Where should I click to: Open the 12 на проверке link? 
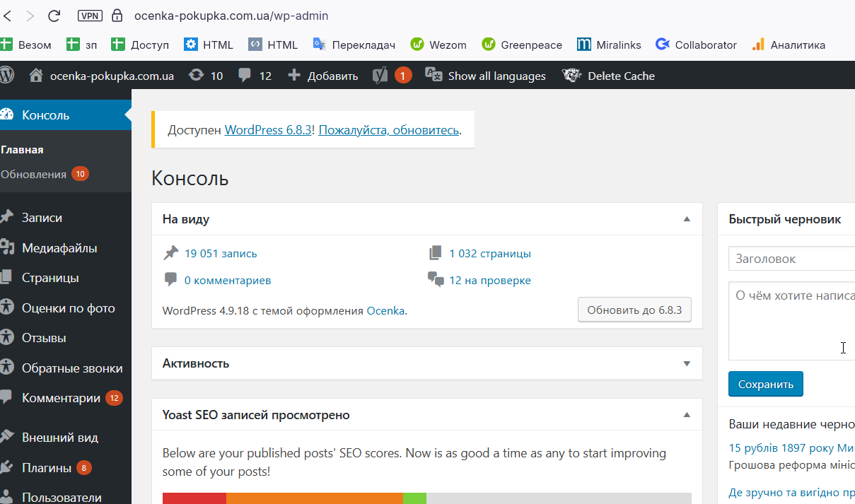point(490,280)
